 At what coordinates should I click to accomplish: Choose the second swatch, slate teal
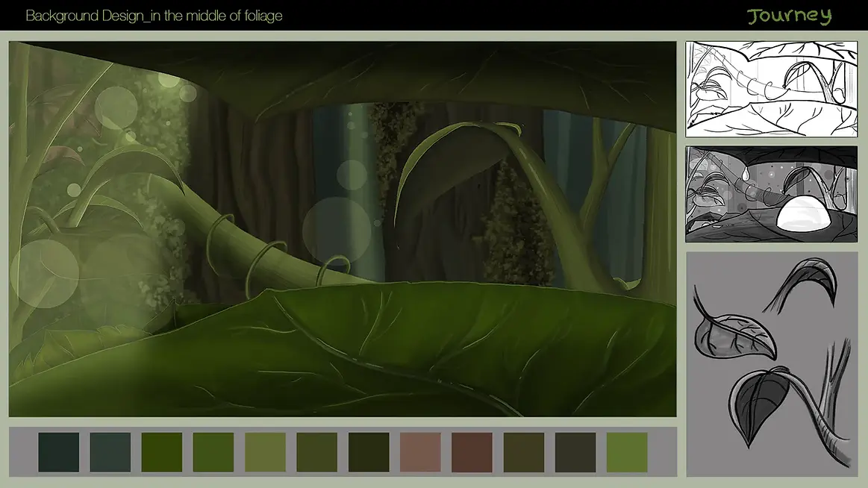[x=110, y=452]
